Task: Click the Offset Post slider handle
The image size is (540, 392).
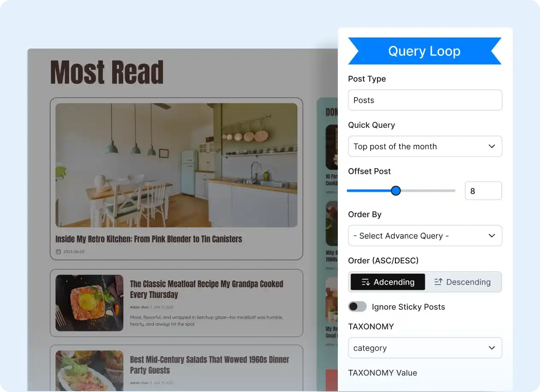Action: (x=396, y=190)
